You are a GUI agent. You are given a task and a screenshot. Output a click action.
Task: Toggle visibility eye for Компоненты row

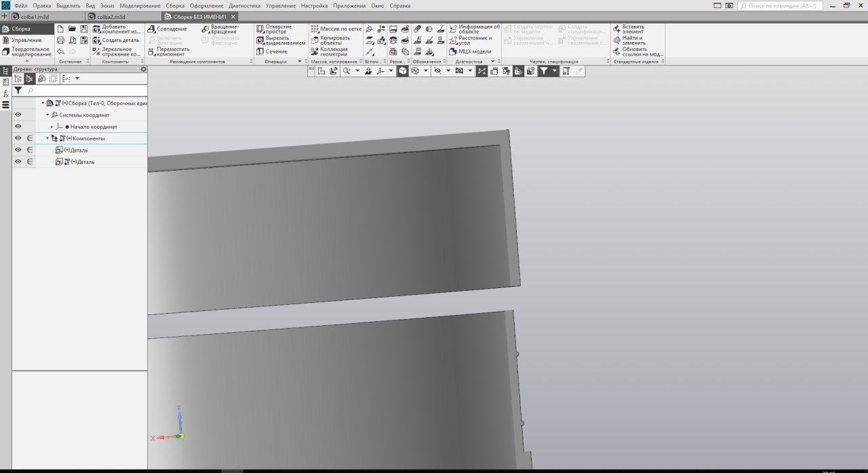pyautogui.click(x=18, y=138)
